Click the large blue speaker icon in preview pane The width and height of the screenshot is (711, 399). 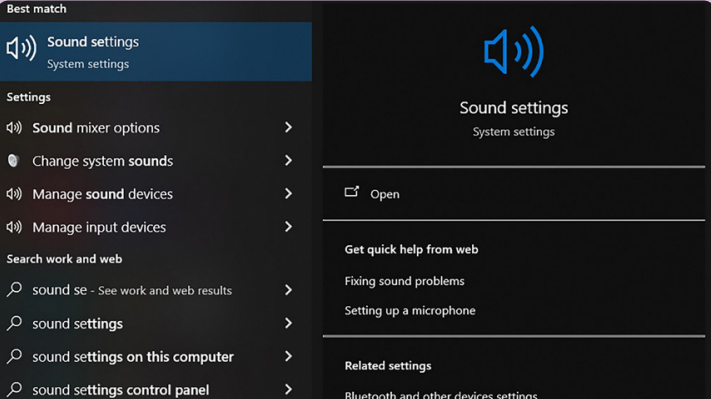pyautogui.click(x=514, y=52)
